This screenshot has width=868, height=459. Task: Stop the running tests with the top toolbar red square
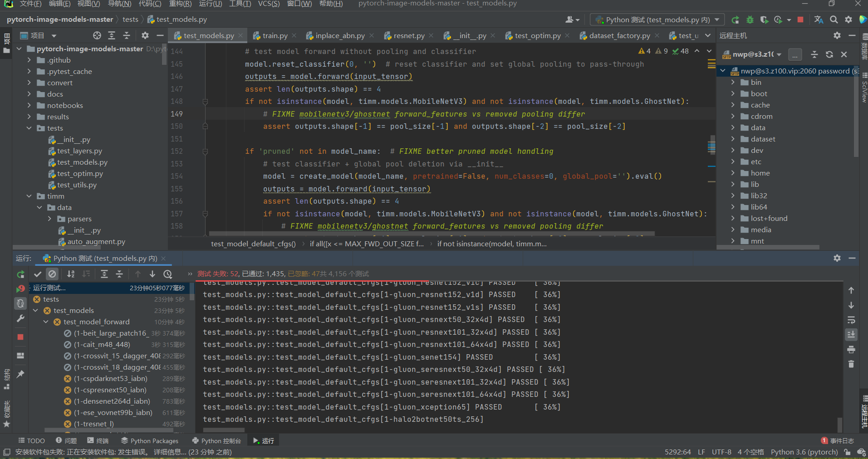point(800,20)
